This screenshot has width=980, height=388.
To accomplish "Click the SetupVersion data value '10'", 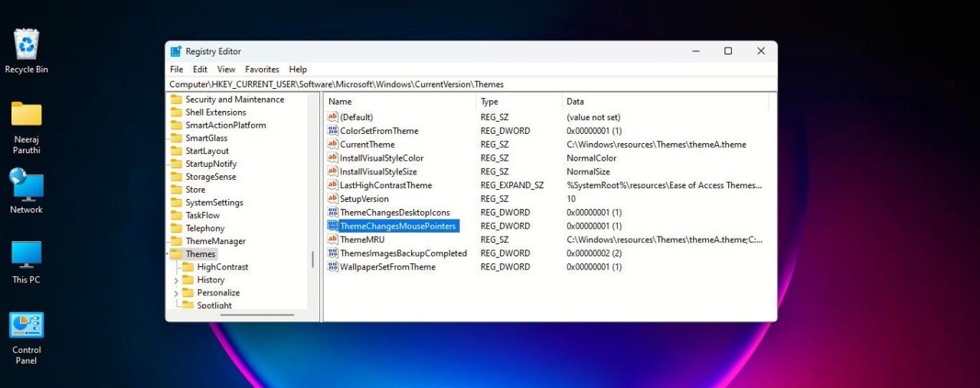I will point(571,199).
